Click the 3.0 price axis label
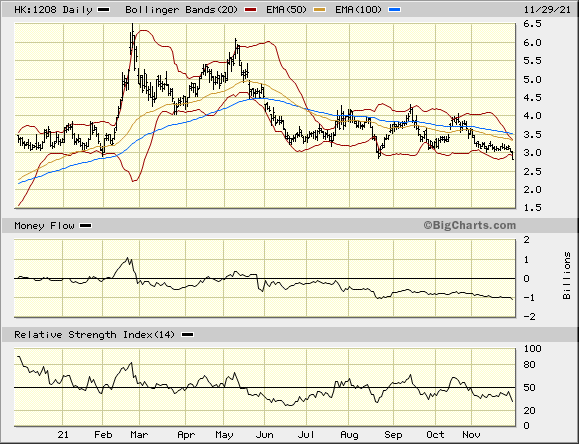Viewport: 579px width, 444px height. tap(532, 153)
